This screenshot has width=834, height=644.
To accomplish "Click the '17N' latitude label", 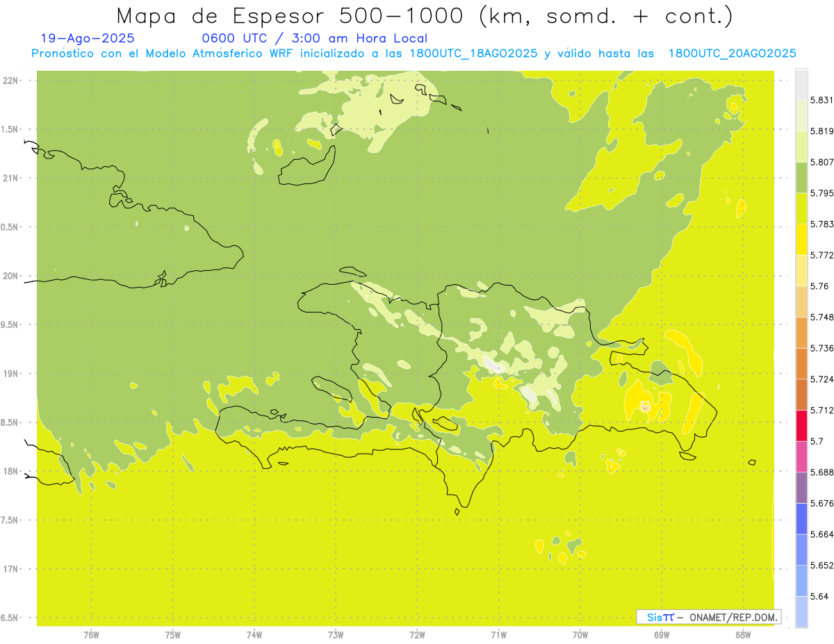I will coord(11,569).
